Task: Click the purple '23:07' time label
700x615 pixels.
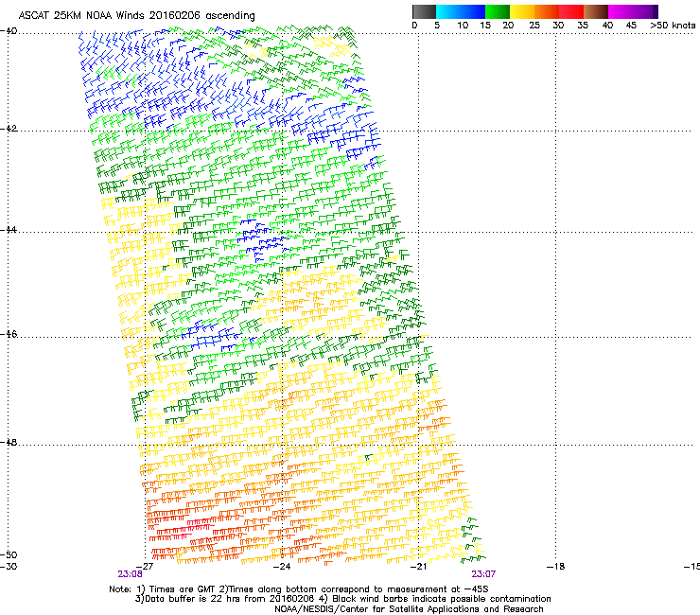Action: point(483,574)
